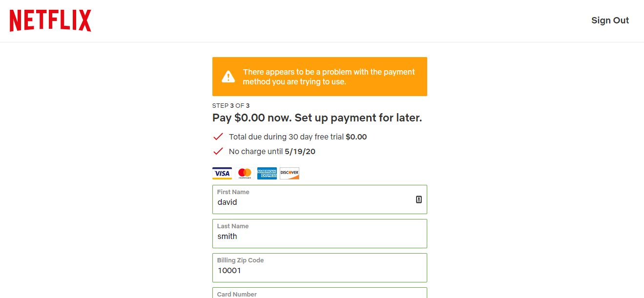Click the American Express card icon
The width and height of the screenshot is (644, 298).
coord(267,173)
